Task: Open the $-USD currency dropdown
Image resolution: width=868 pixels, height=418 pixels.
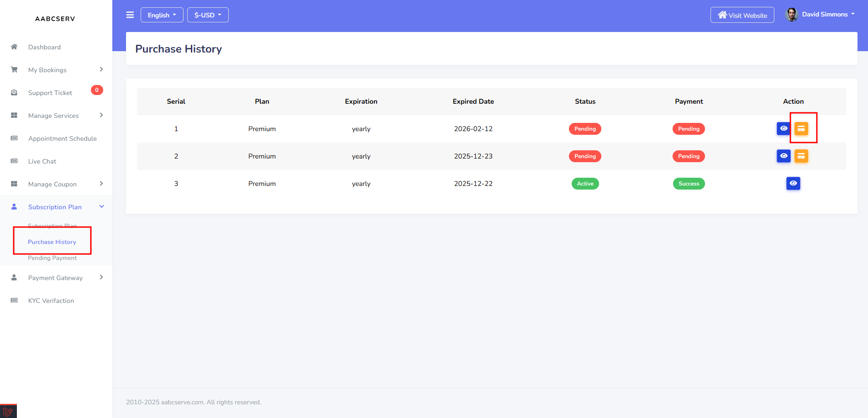Action: 208,15
